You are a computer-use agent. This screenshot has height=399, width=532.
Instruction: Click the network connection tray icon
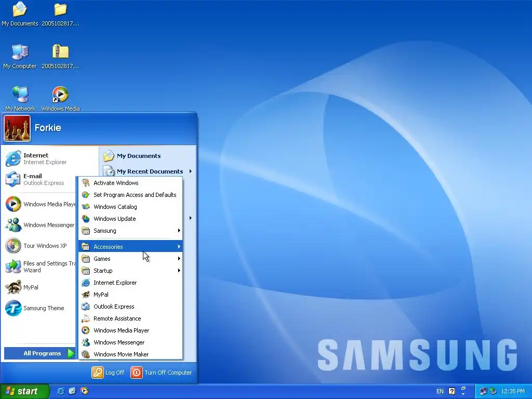point(483,391)
